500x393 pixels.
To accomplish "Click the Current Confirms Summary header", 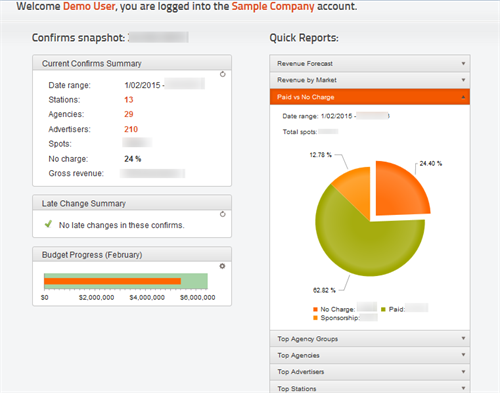I will point(132,63).
